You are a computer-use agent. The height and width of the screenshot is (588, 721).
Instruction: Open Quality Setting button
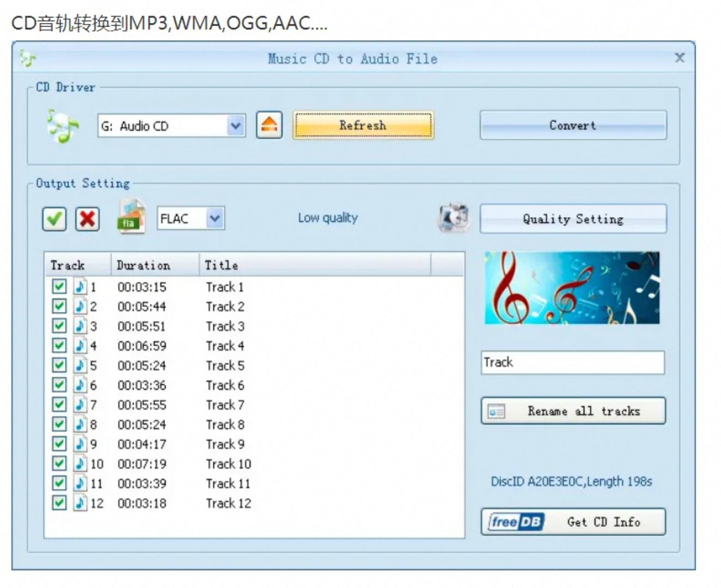(573, 219)
